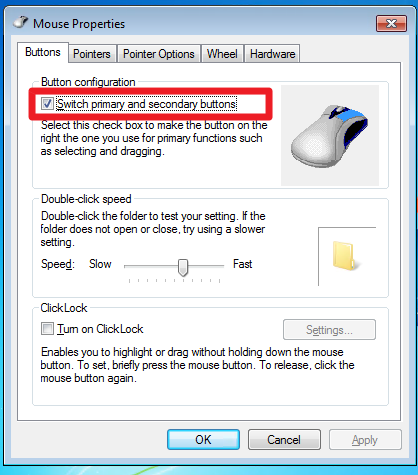Uncheck Switch primary and secondary buttons
Image resolution: width=418 pixels, height=475 pixels.
pyautogui.click(x=47, y=104)
